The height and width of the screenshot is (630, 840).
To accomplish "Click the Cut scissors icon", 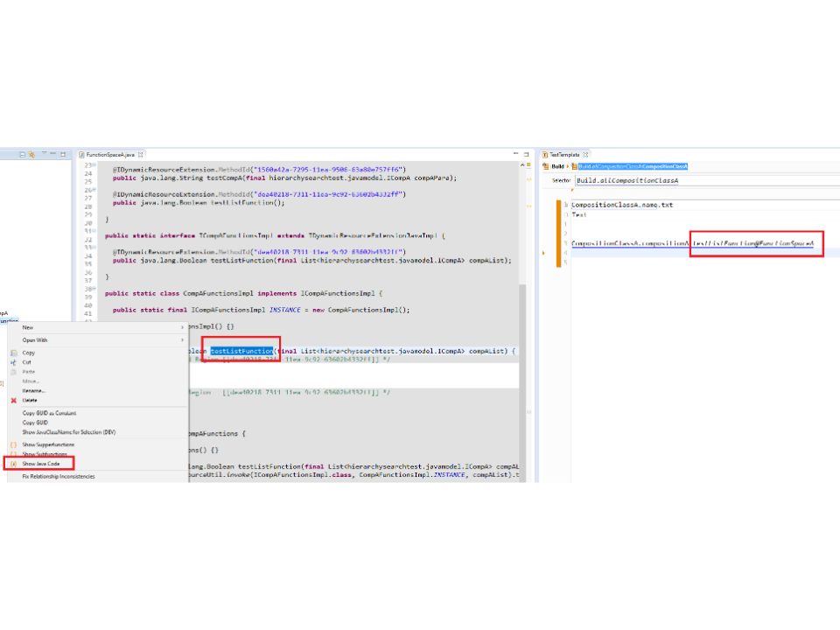I will click(x=13, y=362).
